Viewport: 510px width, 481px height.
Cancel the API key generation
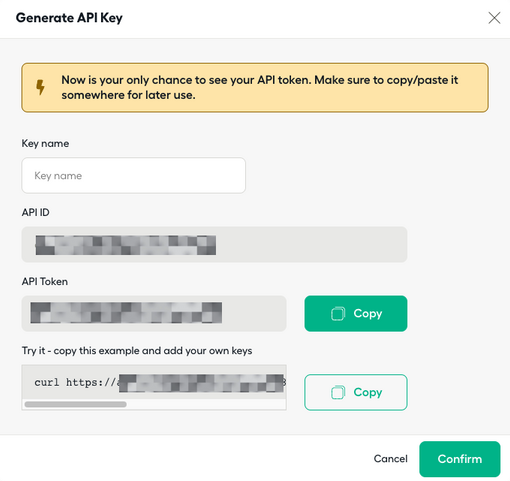tap(390, 459)
